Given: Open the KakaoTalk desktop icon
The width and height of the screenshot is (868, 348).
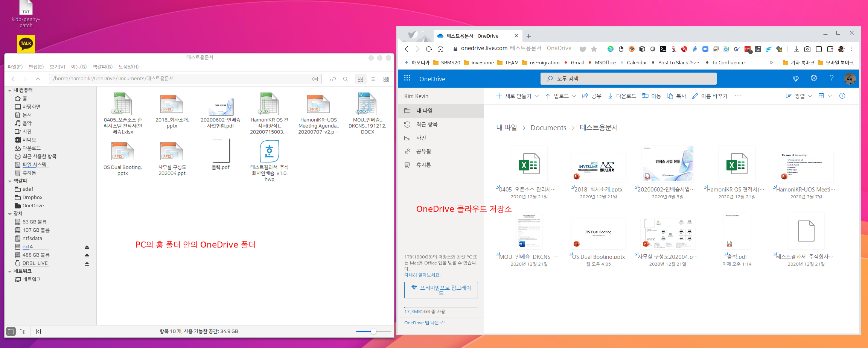Looking at the screenshot, I should point(26,44).
